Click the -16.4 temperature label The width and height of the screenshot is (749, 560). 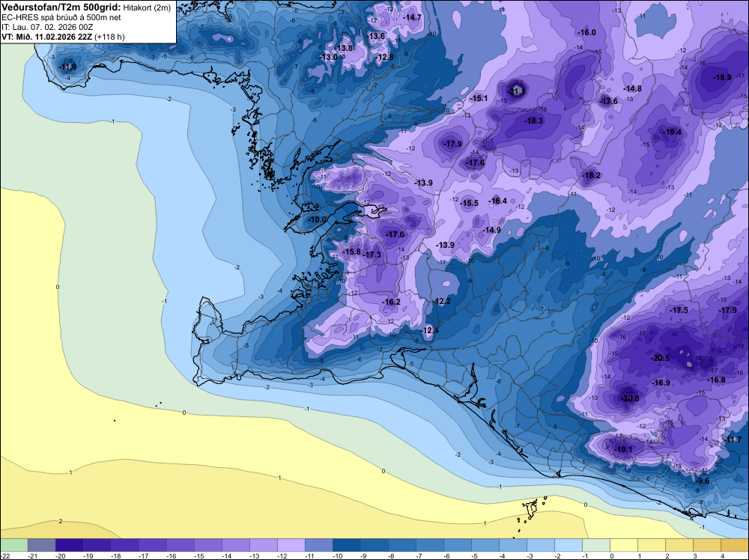click(x=498, y=201)
